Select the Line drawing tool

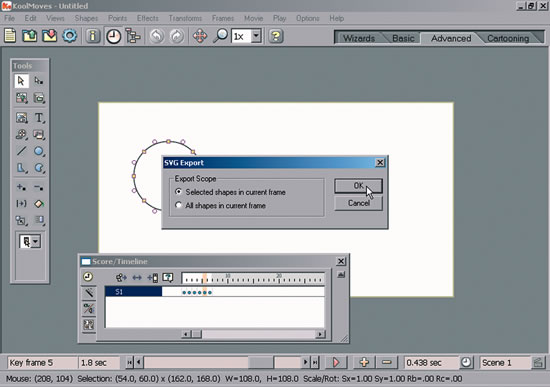point(21,151)
